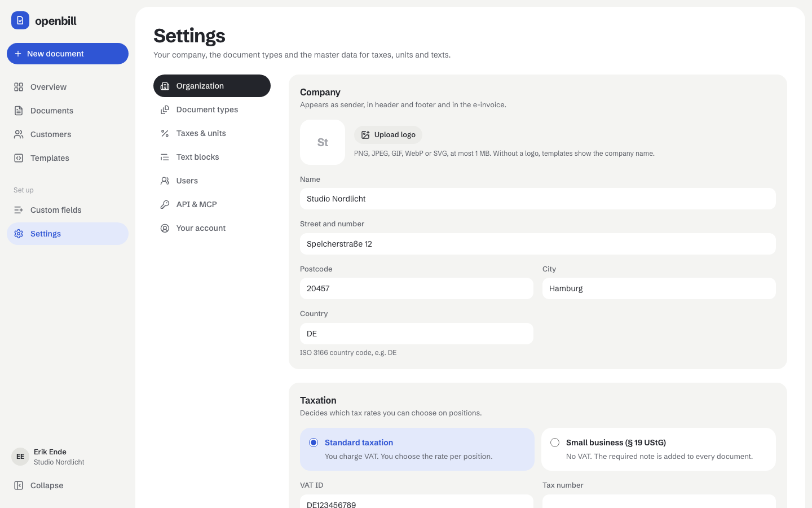Click the company Name input field

[x=538, y=199]
